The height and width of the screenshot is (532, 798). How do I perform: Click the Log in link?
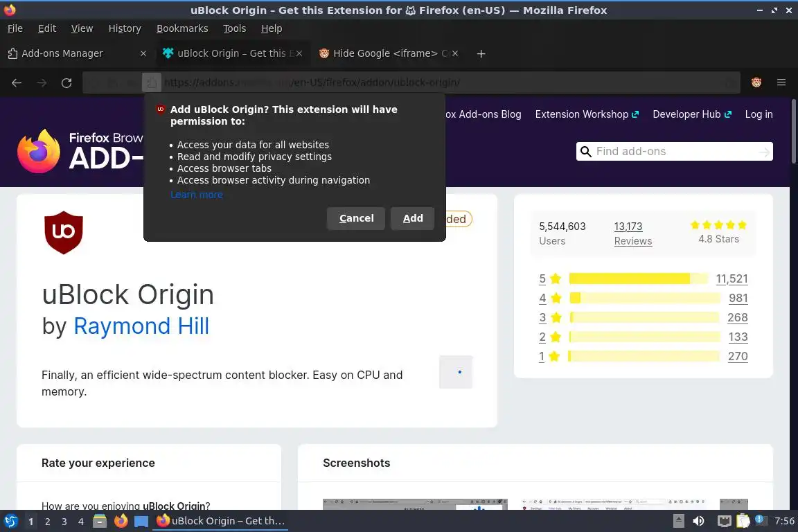(759, 114)
